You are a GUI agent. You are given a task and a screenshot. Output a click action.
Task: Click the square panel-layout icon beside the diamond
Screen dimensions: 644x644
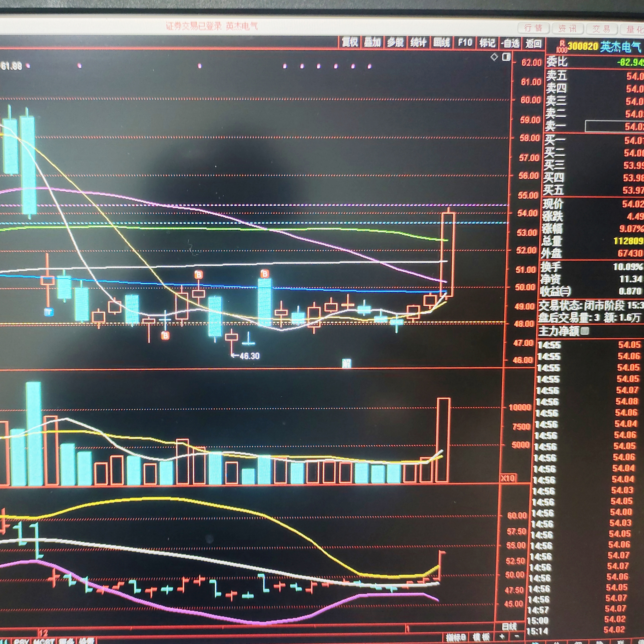506,57
